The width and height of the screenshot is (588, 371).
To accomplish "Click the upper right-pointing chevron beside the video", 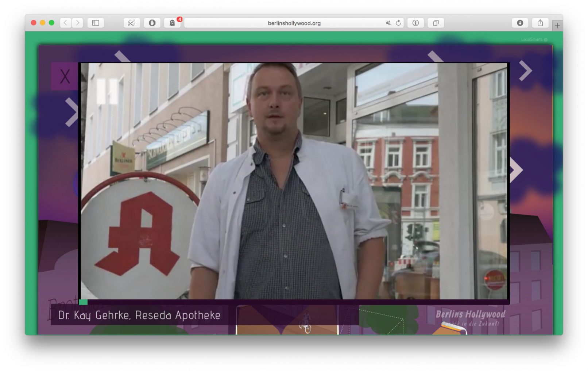I will [x=526, y=70].
